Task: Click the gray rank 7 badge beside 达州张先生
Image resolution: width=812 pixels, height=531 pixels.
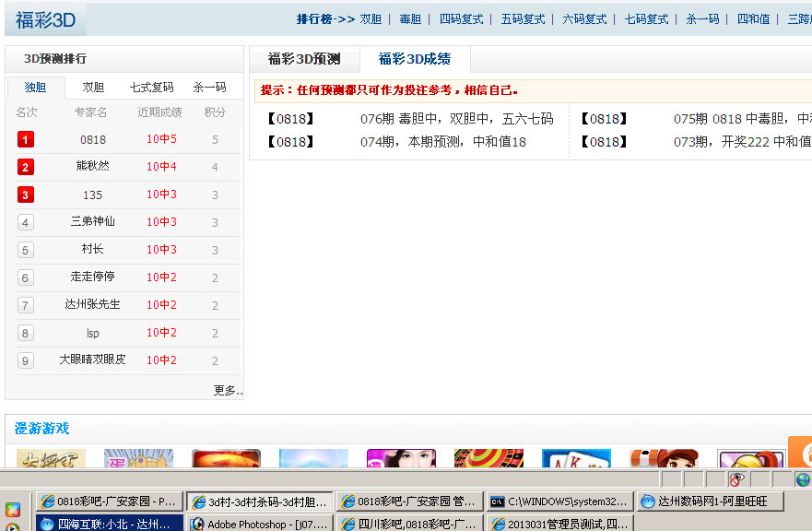Action: point(26,305)
